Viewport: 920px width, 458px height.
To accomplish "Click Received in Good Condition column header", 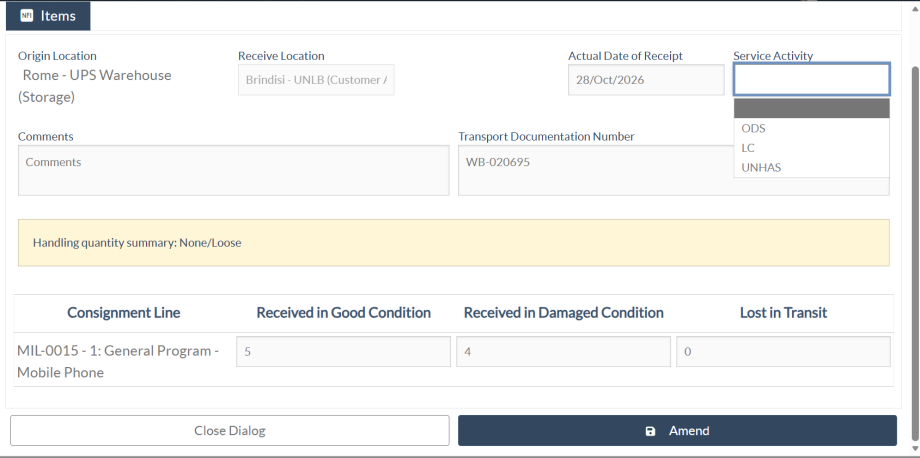I will click(343, 313).
